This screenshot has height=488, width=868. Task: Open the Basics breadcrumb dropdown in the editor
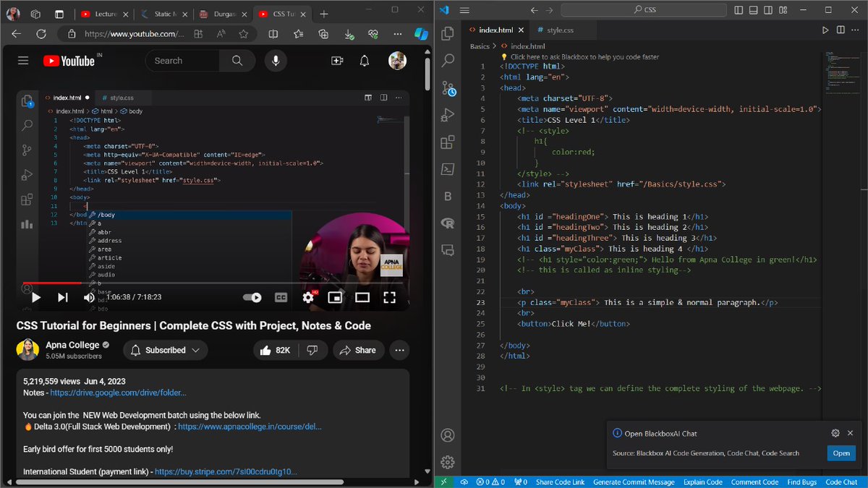coord(479,46)
